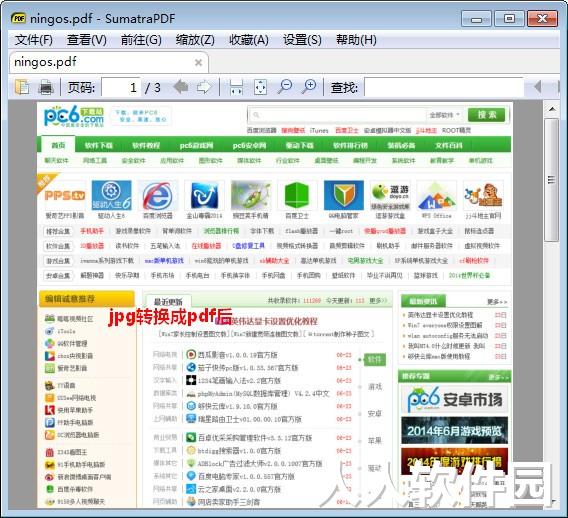
Task: Open the 全部软件 dropdown in page
Action: click(x=444, y=115)
